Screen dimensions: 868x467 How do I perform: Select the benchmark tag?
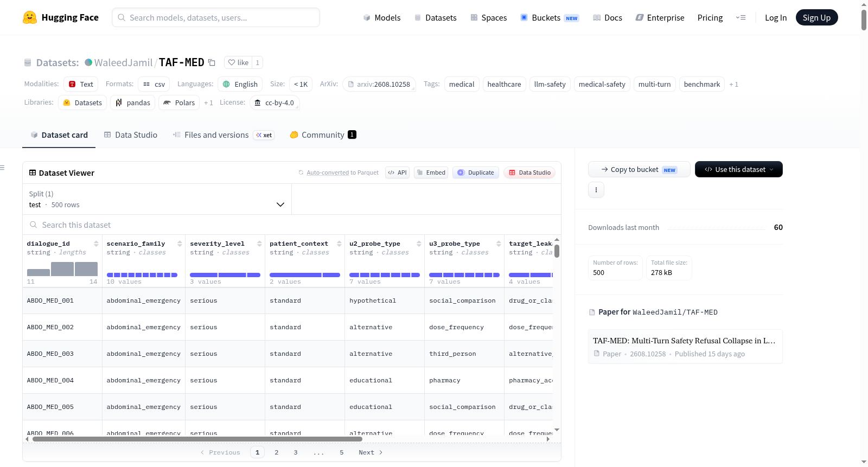(x=702, y=84)
